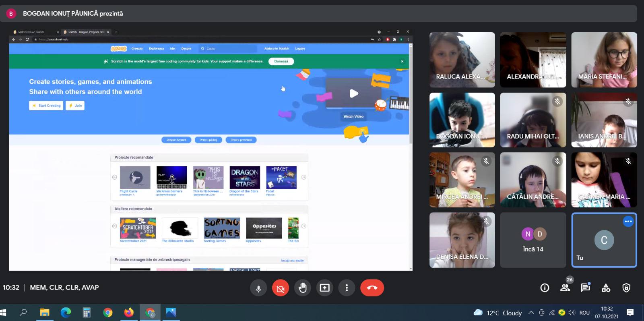
Task: Click the present screen button
Action: [324, 288]
